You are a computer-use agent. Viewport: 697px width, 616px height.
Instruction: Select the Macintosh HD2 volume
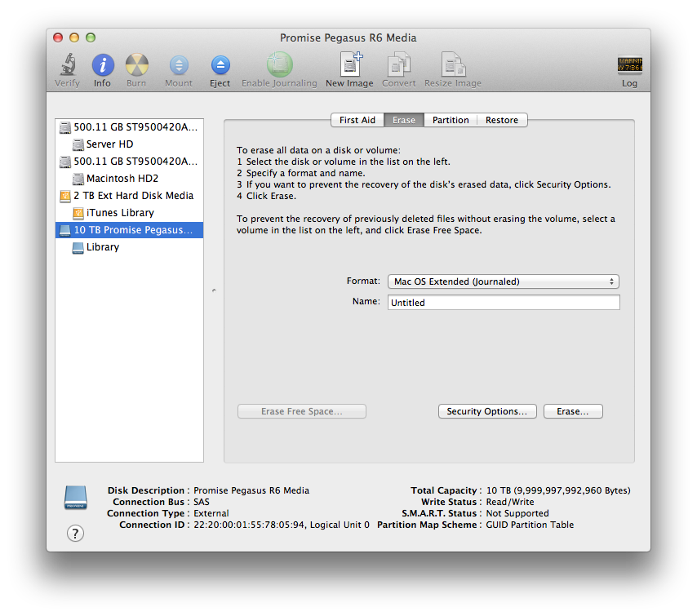(129, 179)
